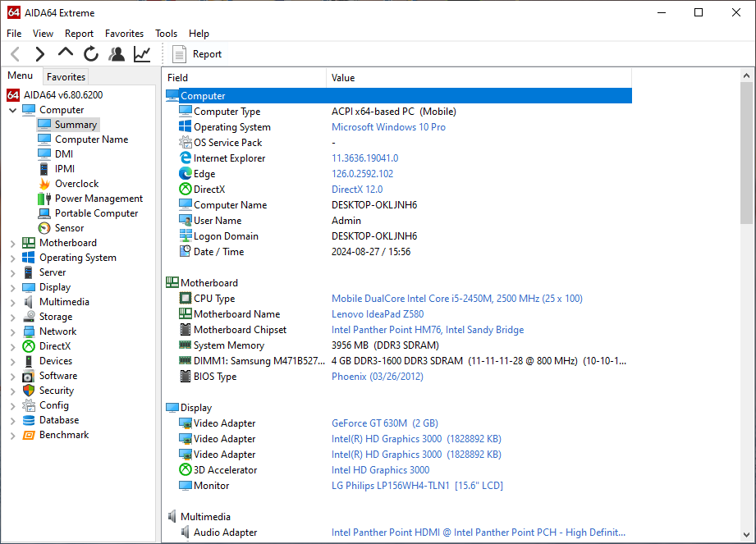The height and width of the screenshot is (544, 756).
Task: Select the Summary item icon in tree
Action: pos(44,125)
